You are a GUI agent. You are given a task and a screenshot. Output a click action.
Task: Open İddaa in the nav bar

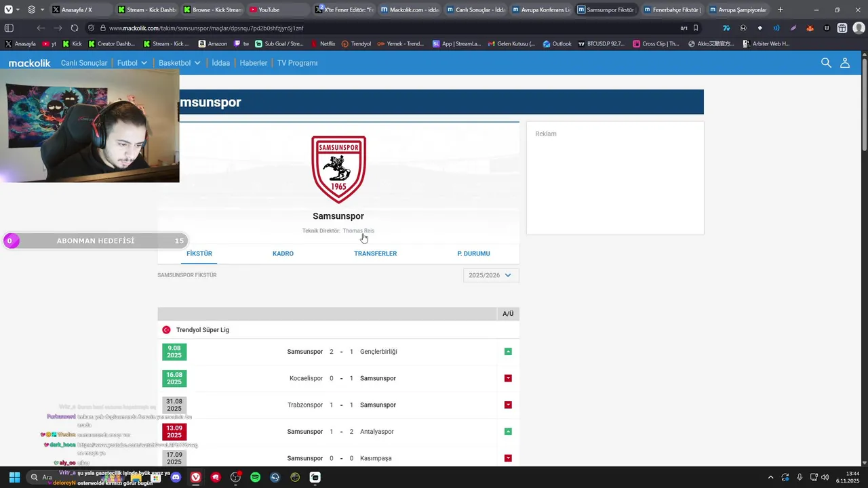pos(220,63)
